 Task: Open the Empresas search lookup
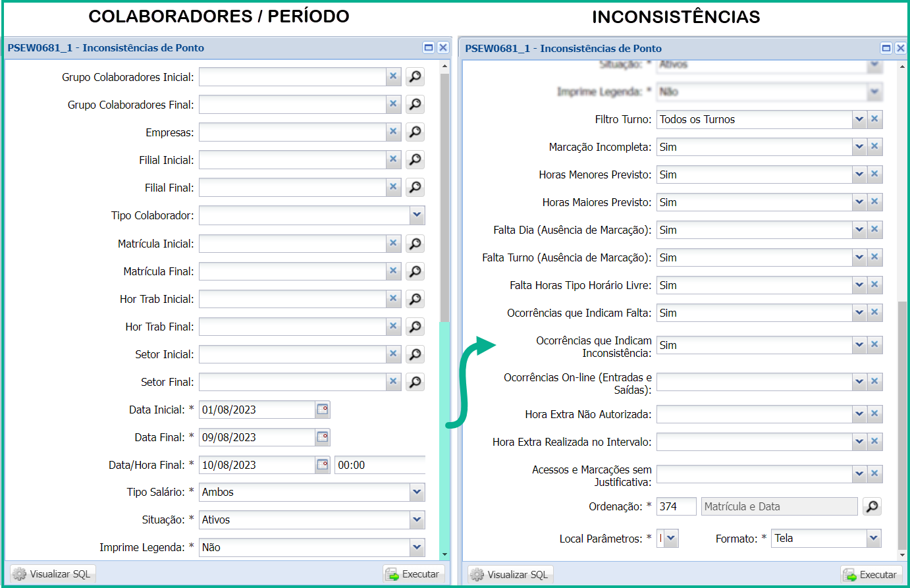pyautogui.click(x=414, y=132)
